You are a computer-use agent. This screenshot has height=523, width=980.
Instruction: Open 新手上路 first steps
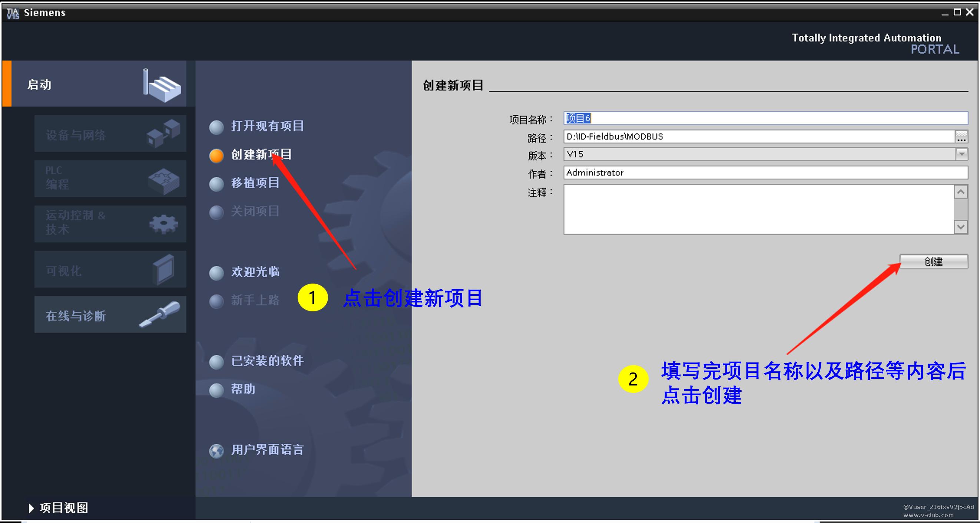click(x=255, y=300)
